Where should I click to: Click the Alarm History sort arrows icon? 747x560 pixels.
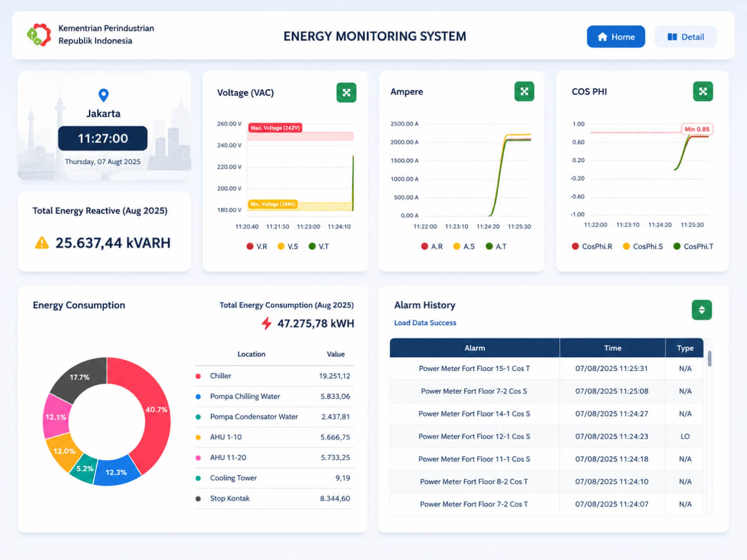(x=701, y=310)
